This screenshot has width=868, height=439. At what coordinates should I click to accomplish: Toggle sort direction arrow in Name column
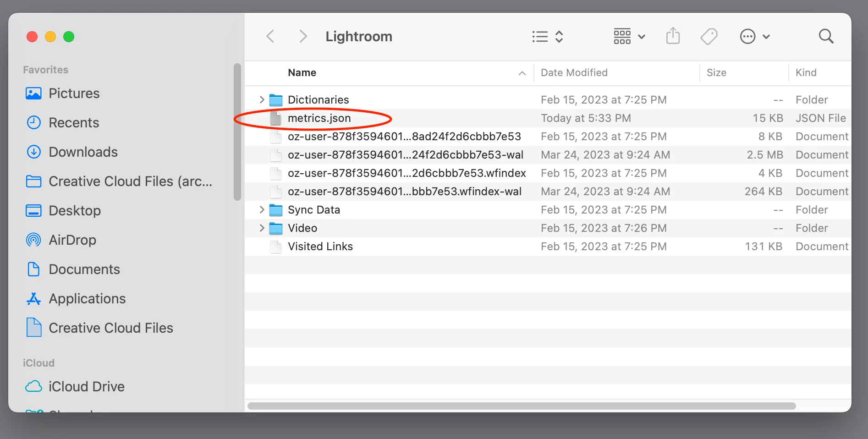[522, 73]
